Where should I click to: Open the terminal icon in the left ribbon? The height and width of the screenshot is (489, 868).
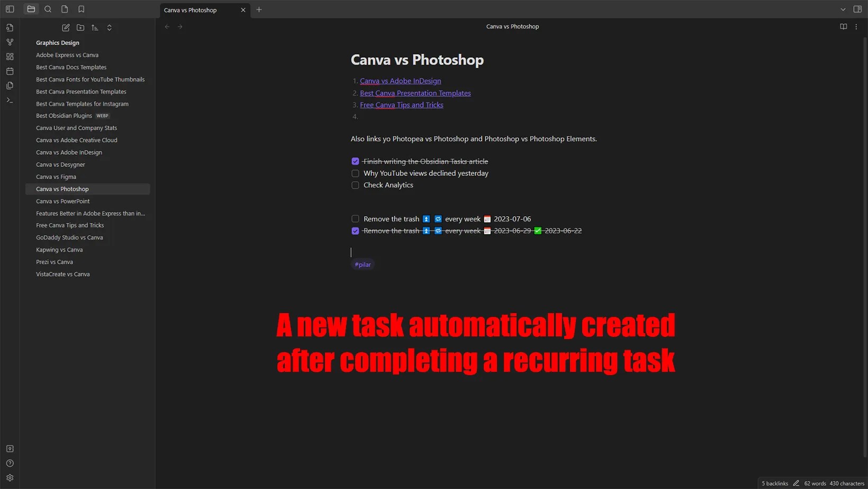10,100
